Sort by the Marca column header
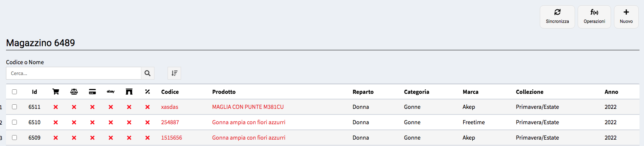 [470, 92]
